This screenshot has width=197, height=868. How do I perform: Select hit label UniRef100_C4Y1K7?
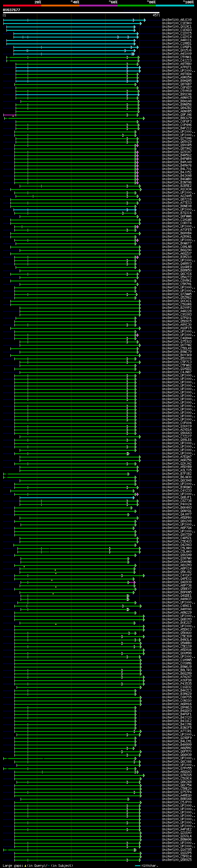coord(177,575)
